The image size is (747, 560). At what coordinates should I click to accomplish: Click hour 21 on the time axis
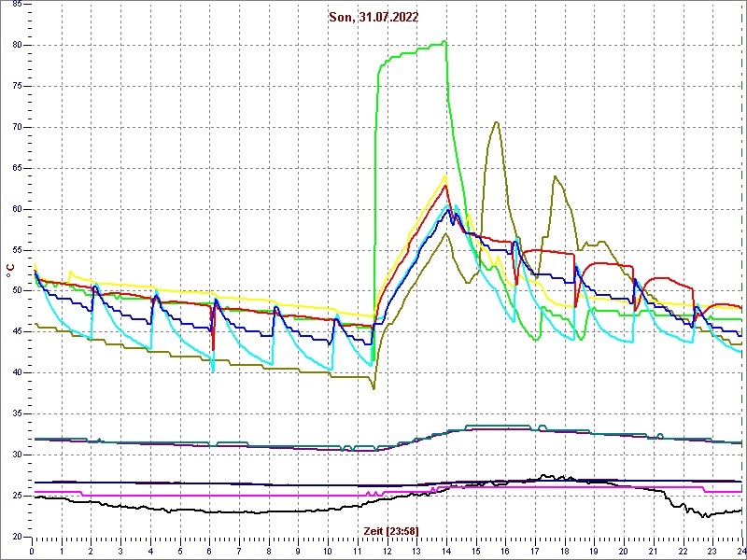[x=654, y=550]
